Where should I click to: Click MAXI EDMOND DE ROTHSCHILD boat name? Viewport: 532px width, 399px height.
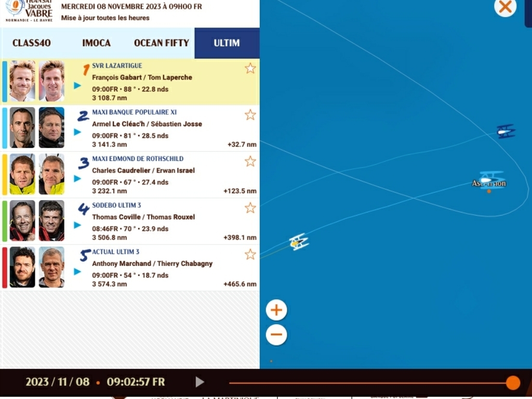click(138, 158)
